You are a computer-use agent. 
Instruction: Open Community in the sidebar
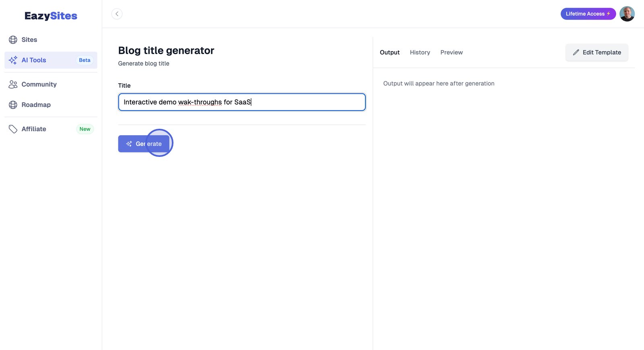pyautogui.click(x=39, y=84)
